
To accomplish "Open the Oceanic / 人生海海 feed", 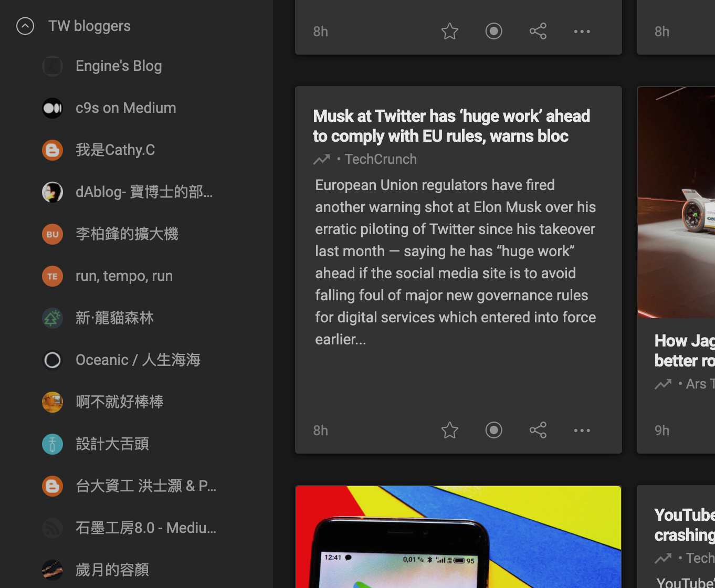I will point(138,360).
